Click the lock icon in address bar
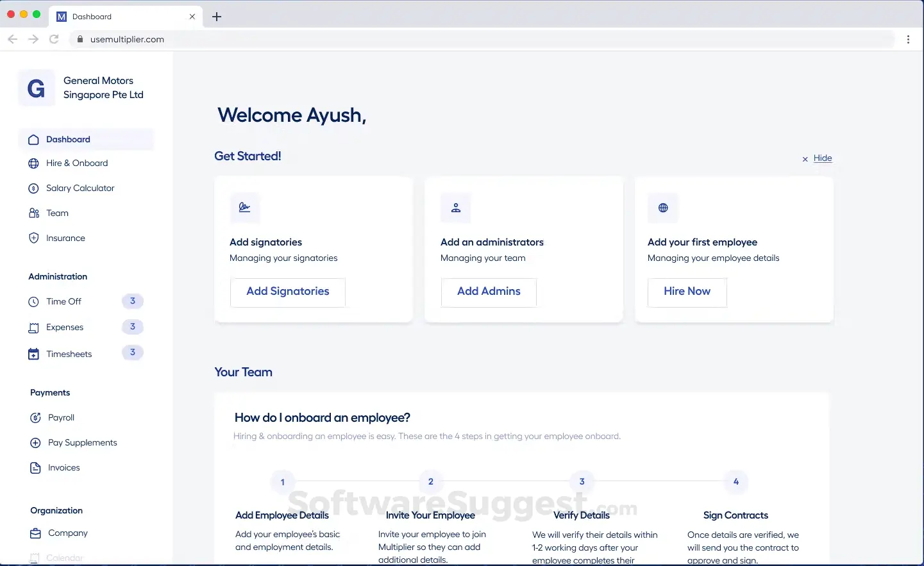 [80, 39]
